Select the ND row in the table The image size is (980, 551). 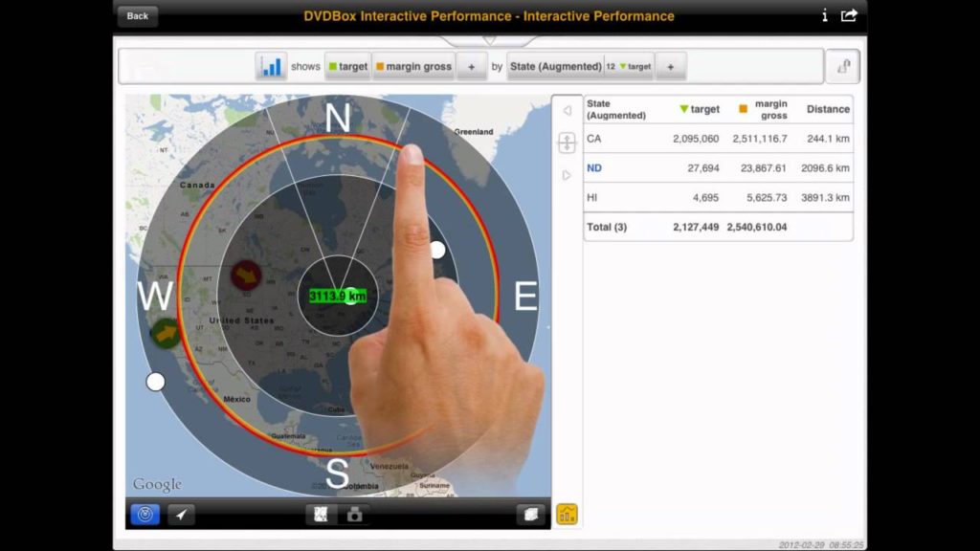click(x=594, y=168)
